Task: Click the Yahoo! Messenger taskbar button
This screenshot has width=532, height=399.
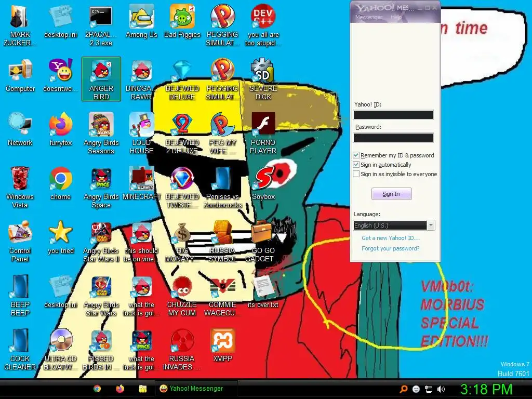Action: click(196, 389)
